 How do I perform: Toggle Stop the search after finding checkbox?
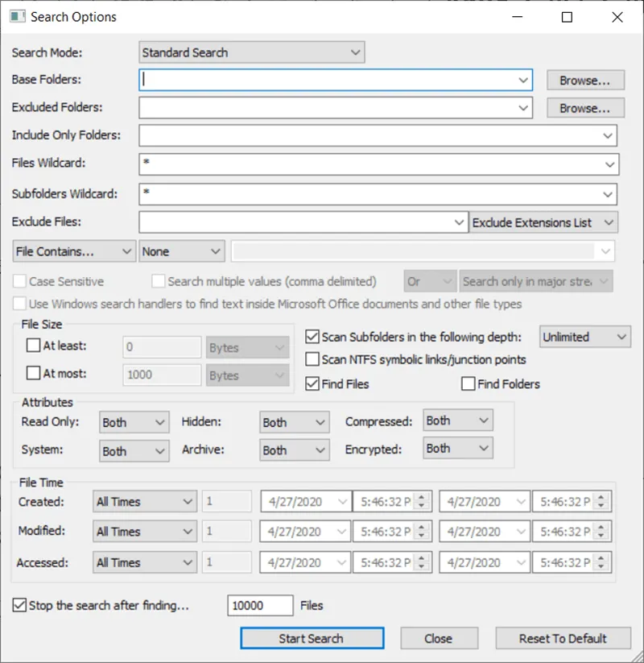[x=20, y=605]
